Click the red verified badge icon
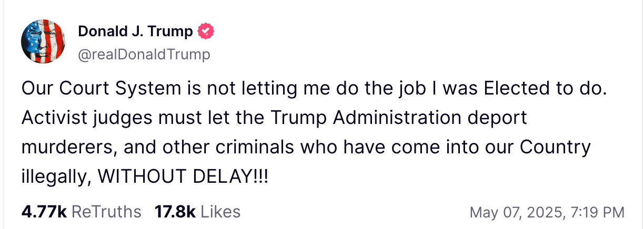Viewport: 644px width, 229px height. coord(206,32)
